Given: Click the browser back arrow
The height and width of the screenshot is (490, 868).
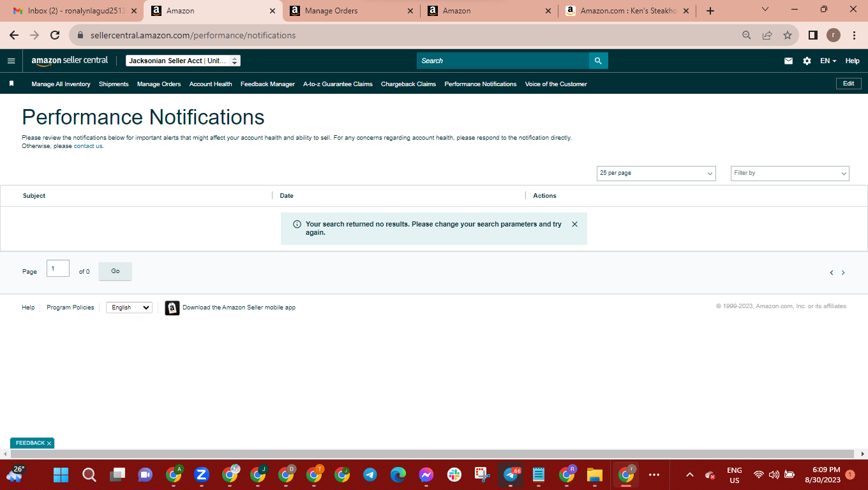Looking at the screenshot, I should (x=14, y=35).
